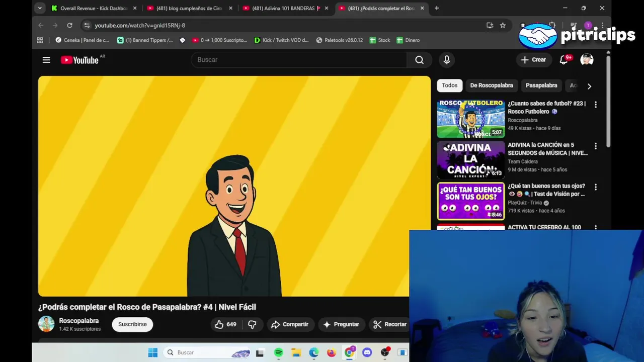The image size is (644, 362).
Task: Open Chrome three-dot menu
Action: click(603, 25)
